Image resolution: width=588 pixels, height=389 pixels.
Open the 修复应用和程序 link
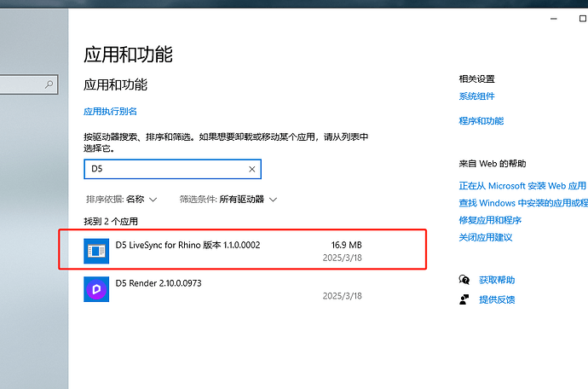coord(490,220)
